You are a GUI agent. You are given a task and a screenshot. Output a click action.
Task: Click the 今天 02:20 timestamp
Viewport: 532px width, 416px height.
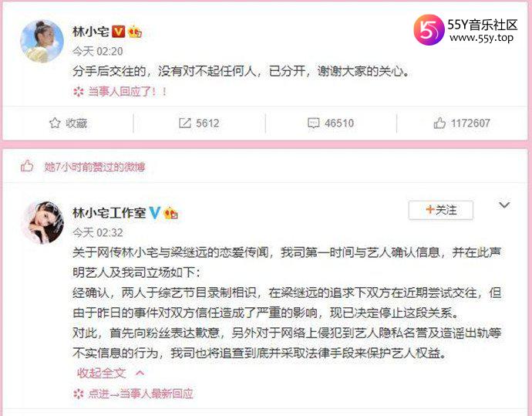click(x=97, y=51)
